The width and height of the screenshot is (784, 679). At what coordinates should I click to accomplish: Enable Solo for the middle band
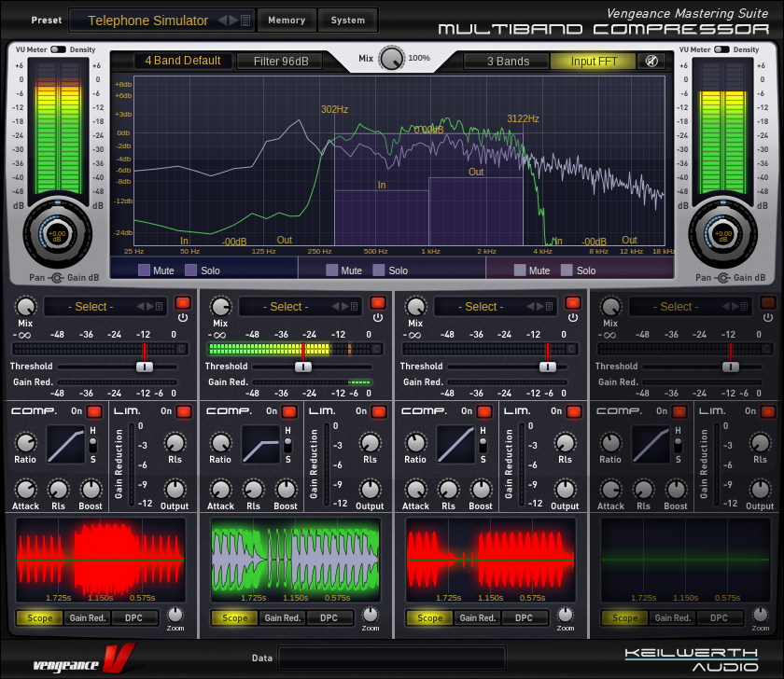[379, 270]
